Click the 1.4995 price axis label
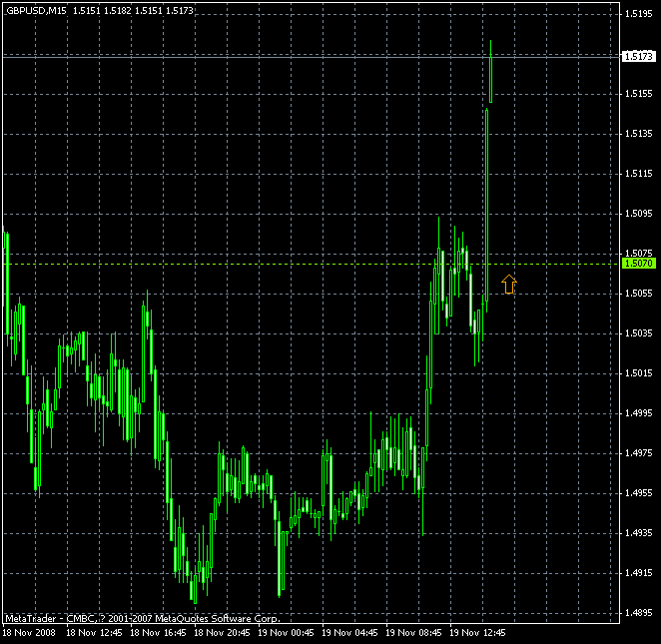 [638, 413]
